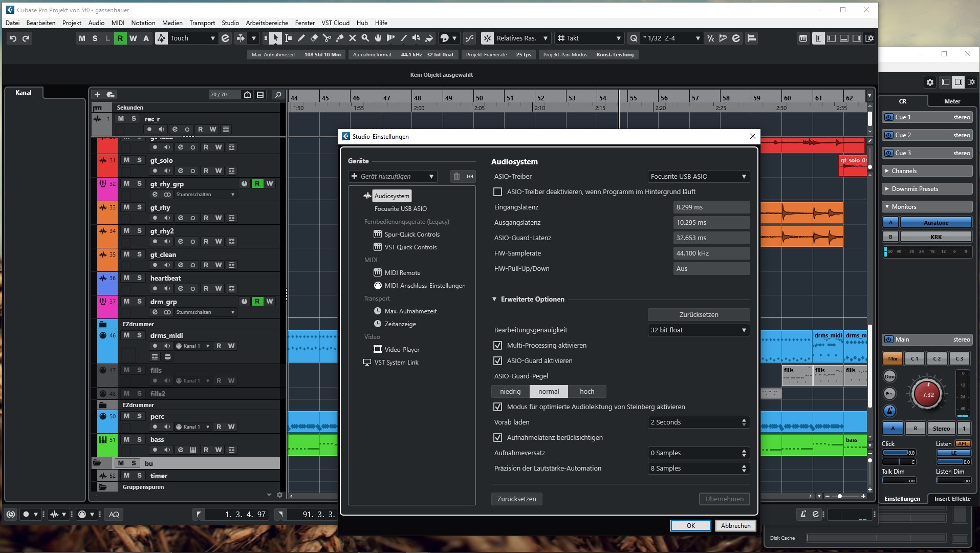Toggle ASIO-Treiber deaktivieren im Hintergrund checkbox
The height and width of the screenshot is (553, 980).
click(x=497, y=192)
